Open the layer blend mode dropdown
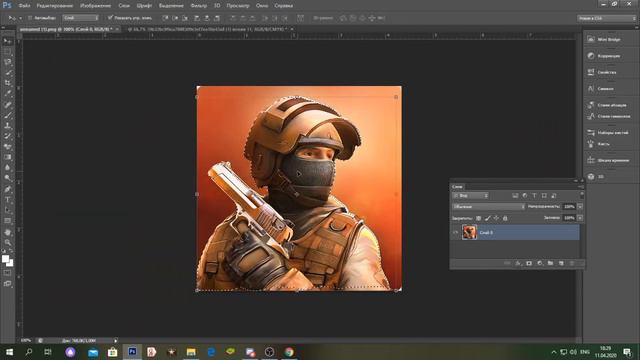 [x=489, y=207]
